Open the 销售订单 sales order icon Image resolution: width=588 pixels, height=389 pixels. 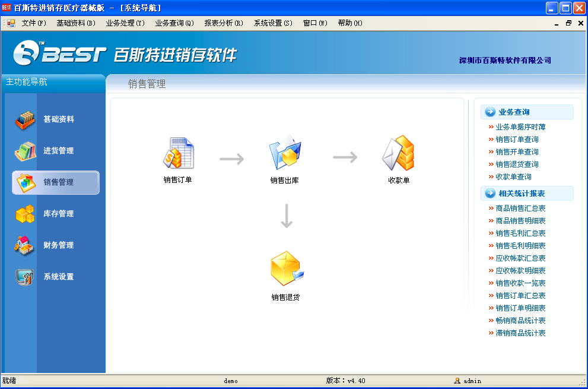click(179, 153)
